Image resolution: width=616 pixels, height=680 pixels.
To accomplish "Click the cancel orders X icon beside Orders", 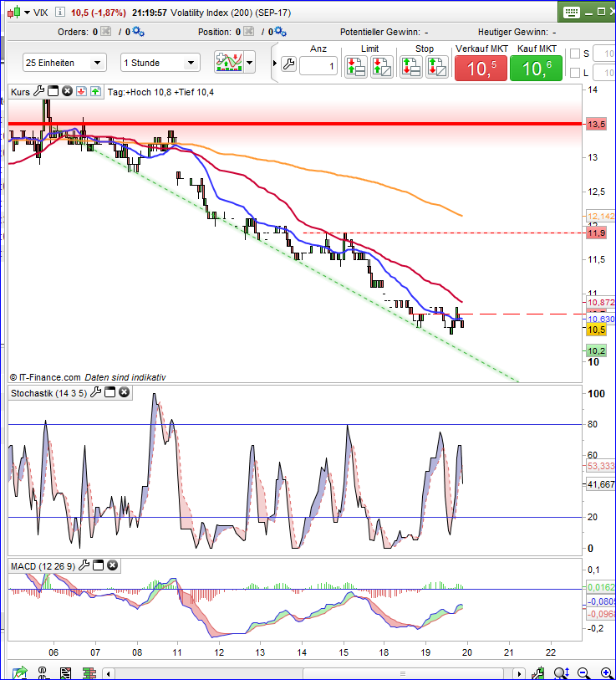I will click(x=105, y=31).
